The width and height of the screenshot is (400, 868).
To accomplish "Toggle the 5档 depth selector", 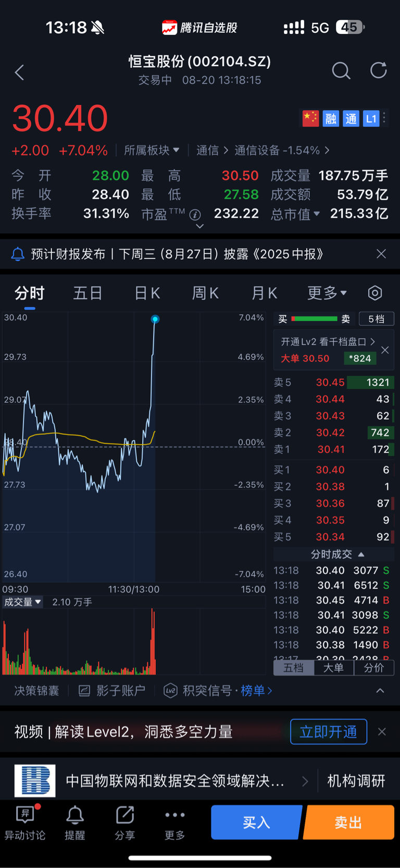I will 376,319.
